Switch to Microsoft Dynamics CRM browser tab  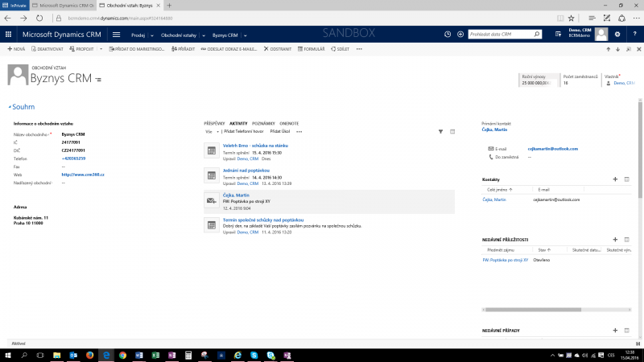64,6
